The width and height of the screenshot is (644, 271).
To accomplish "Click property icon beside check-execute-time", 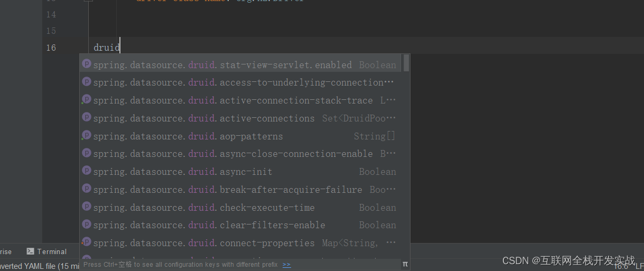I will click(x=87, y=207).
